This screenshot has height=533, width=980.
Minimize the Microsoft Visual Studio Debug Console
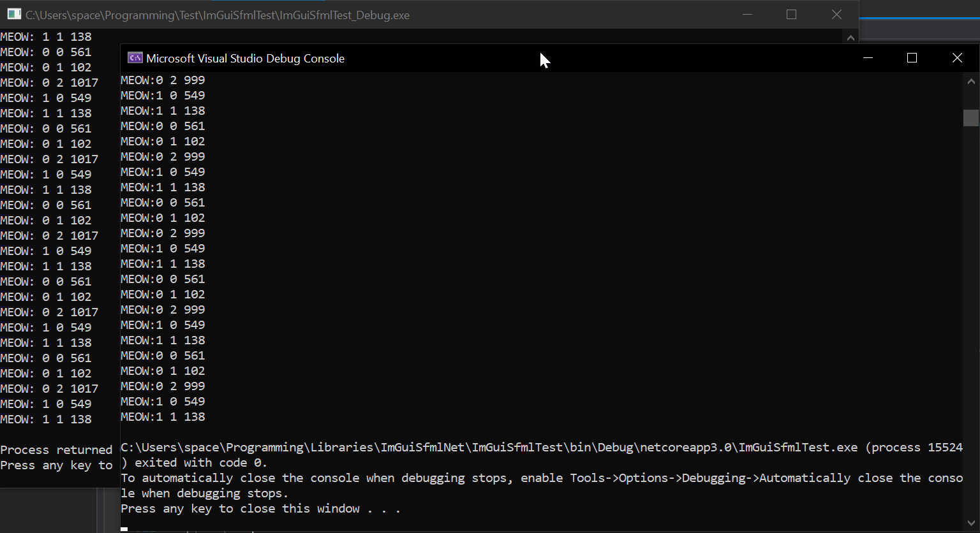868,57
